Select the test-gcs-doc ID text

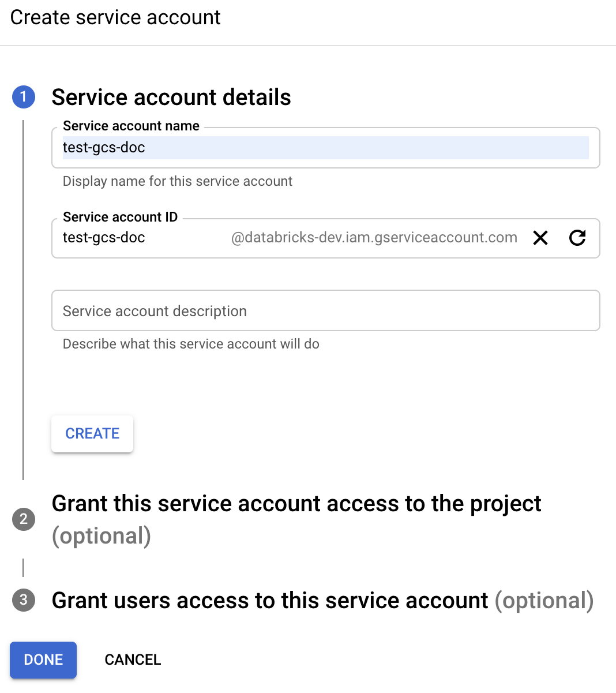coord(104,238)
